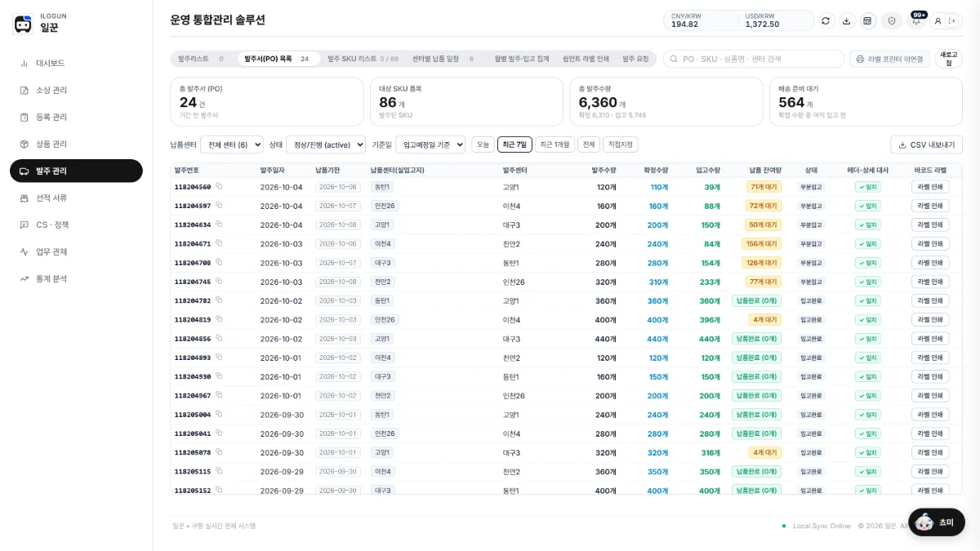This screenshot has width=980, height=551.
Task: Sort by the 발주일자 column header
Action: pos(273,170)
